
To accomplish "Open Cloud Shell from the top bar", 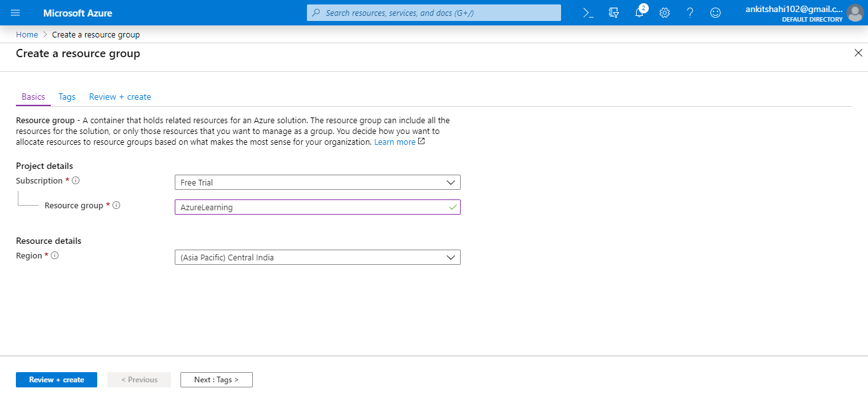I will pyautogui.click(x=588, y=13).
